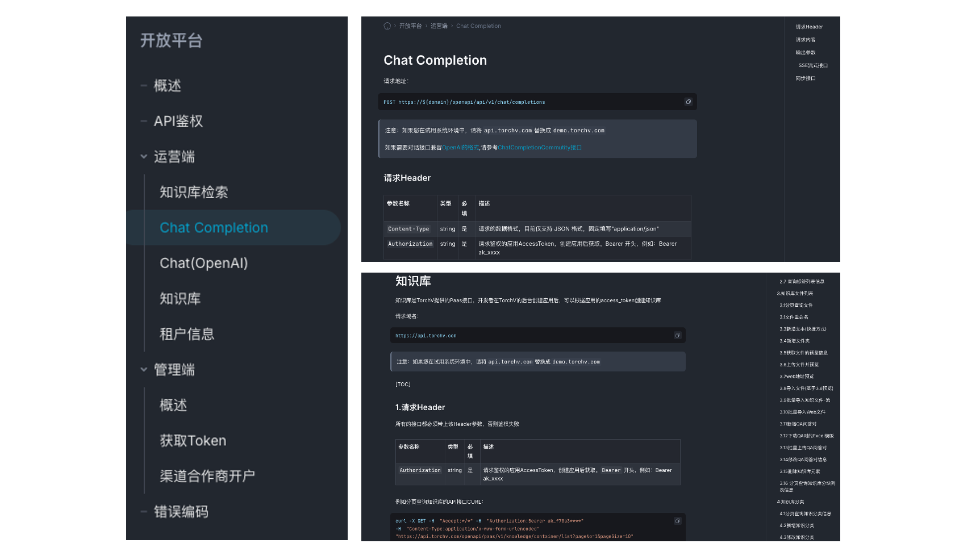Screen dimensions: 955x560
Task: Go to 获取Token under 管理端
Action: coord(193,441)
